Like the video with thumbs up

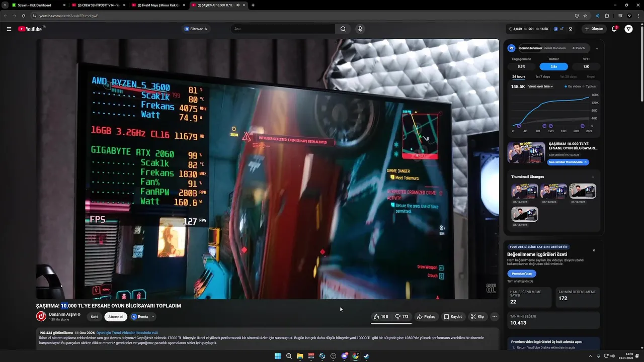coord(381,317)
